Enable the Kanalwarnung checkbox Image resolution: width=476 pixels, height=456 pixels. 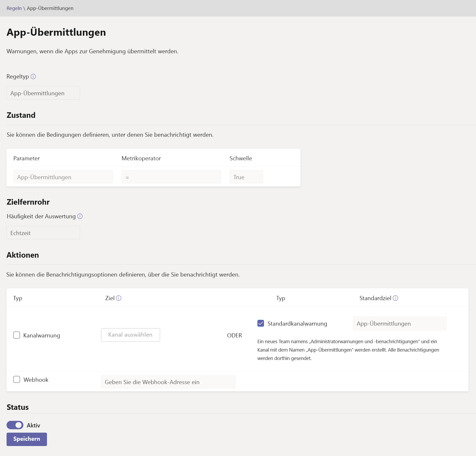click(17, 335)
